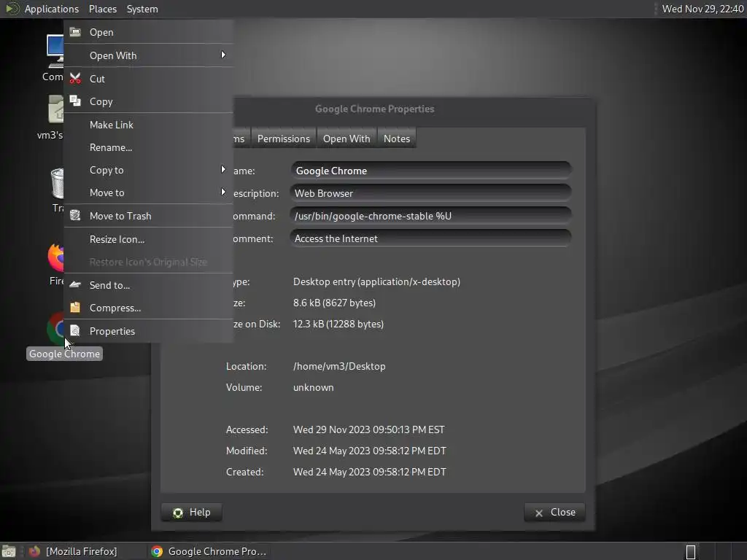
Task: Click the workspace switcher in bottom panel
Action: (691, 551)
